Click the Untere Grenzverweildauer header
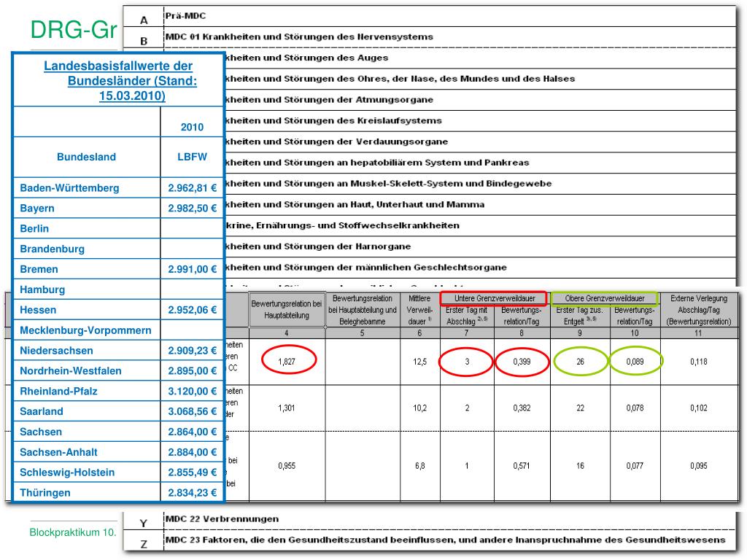The width and height of the screenshot is (747, 560). tap(495, 298)
